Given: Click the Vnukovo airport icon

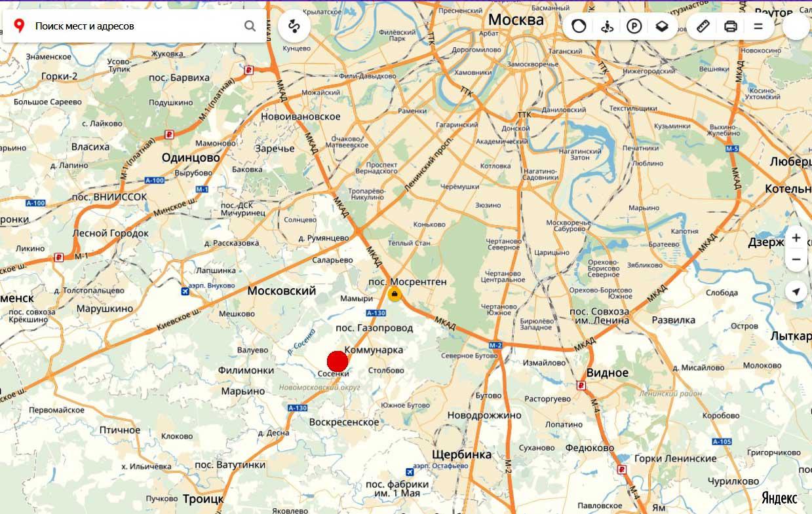Looking at the screenshot, I should point(186,291).
